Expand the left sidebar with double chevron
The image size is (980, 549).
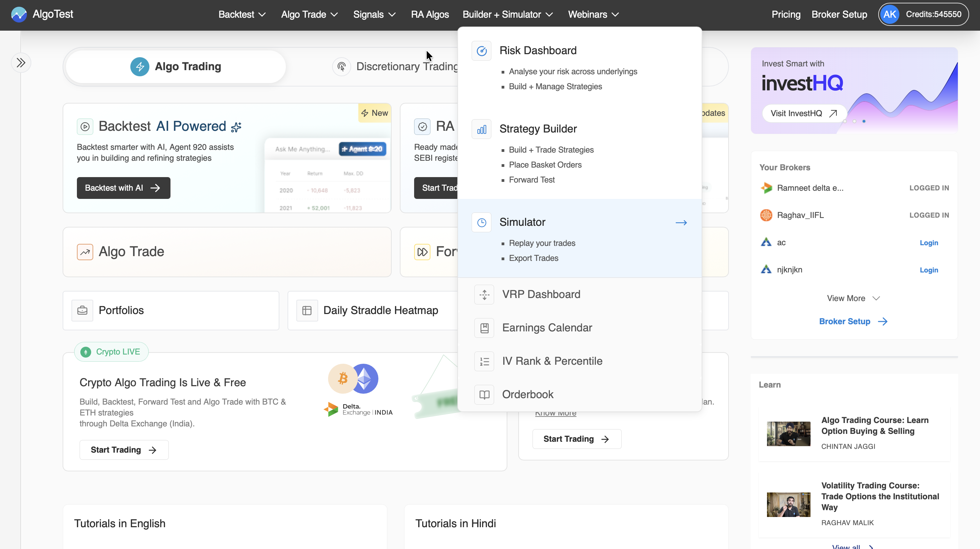(21, 62)
